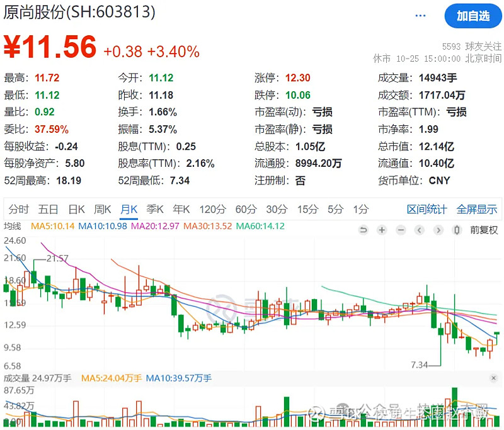
Task: Switch to the 30分 interval tab
Action: pyautogui.click(x=277, y=210)
